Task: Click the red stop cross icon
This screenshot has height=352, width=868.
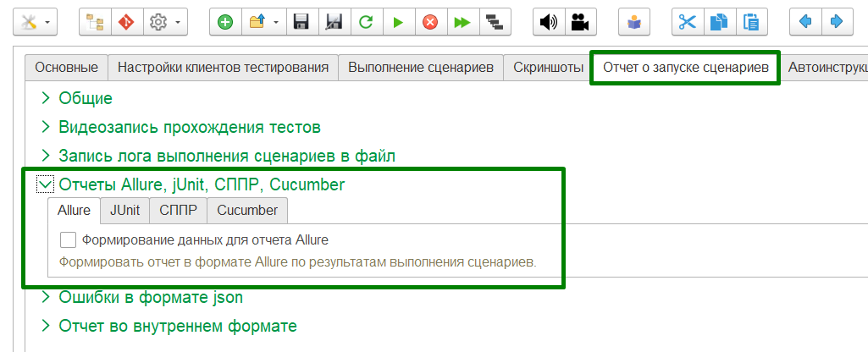Action: pyautogui.click(x=430, y=22)
